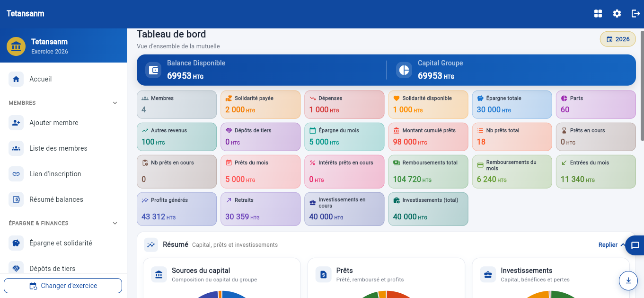
Task: Click the Ajouter membre person-plus icon
Action: [16, 123]
